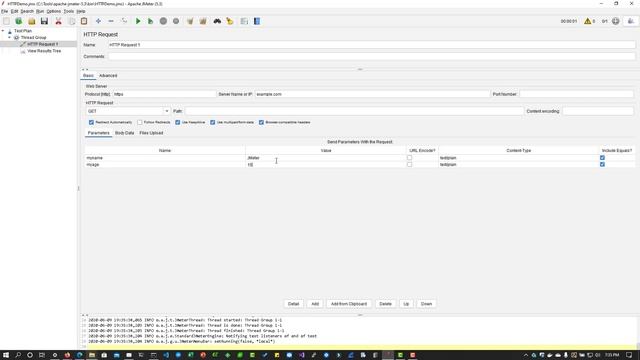Image resolution: width=640 pixels, height=360 pixels.
Task: Check URL Encode for the myage row
Action: [x=409, y=164]
